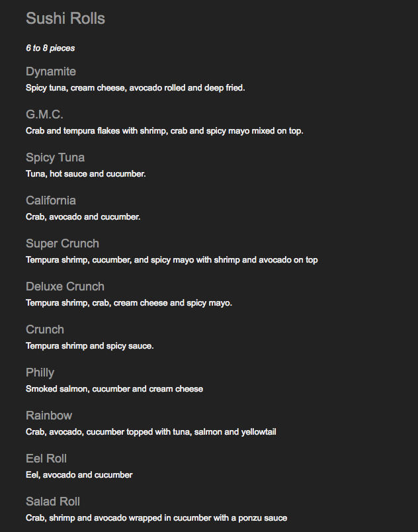
Task: Click the Salad Roll ponzu sauce description
Action: point(157,517)
